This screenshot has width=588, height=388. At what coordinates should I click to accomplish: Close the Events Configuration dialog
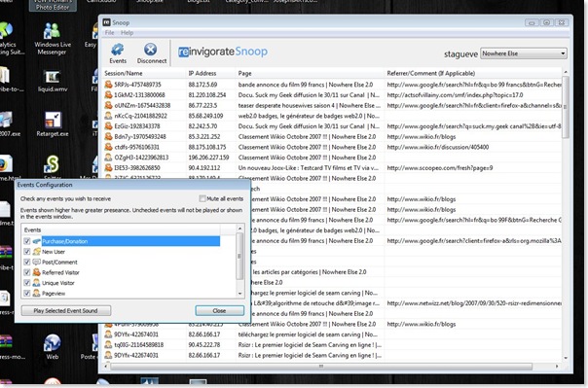219,310
